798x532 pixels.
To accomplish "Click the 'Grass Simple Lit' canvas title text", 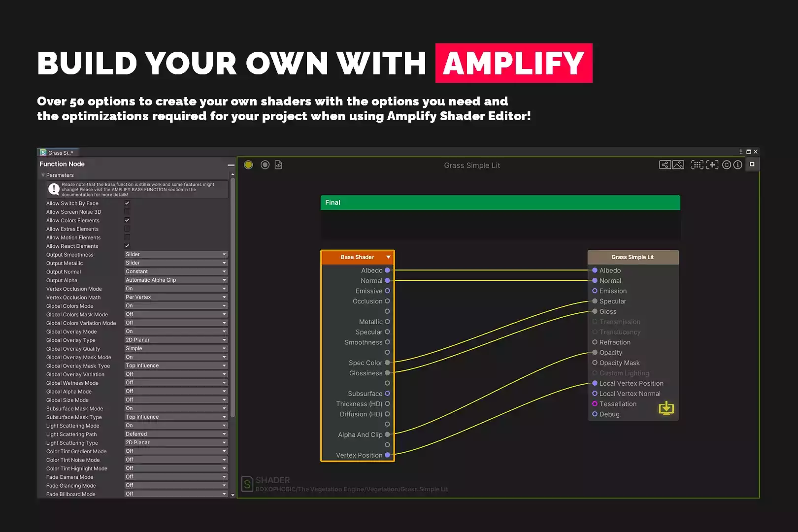I will tap(472, 166).
